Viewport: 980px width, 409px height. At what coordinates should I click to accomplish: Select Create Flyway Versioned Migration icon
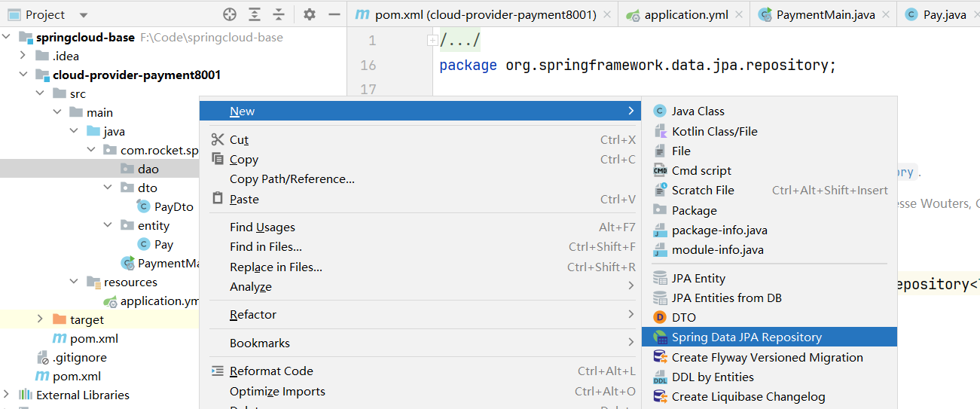click(660, 357)
